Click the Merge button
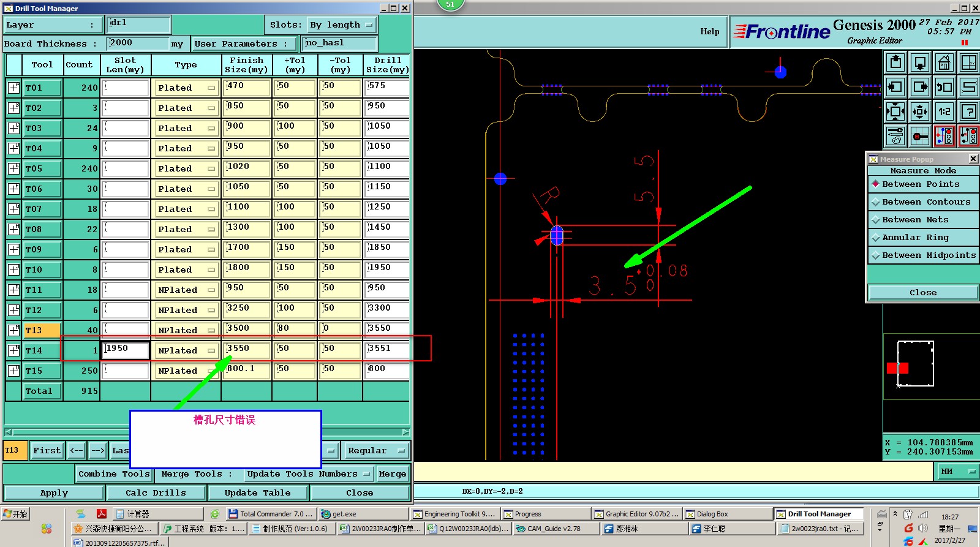This screenshot has height=547, width=980. tap(392, 474)
